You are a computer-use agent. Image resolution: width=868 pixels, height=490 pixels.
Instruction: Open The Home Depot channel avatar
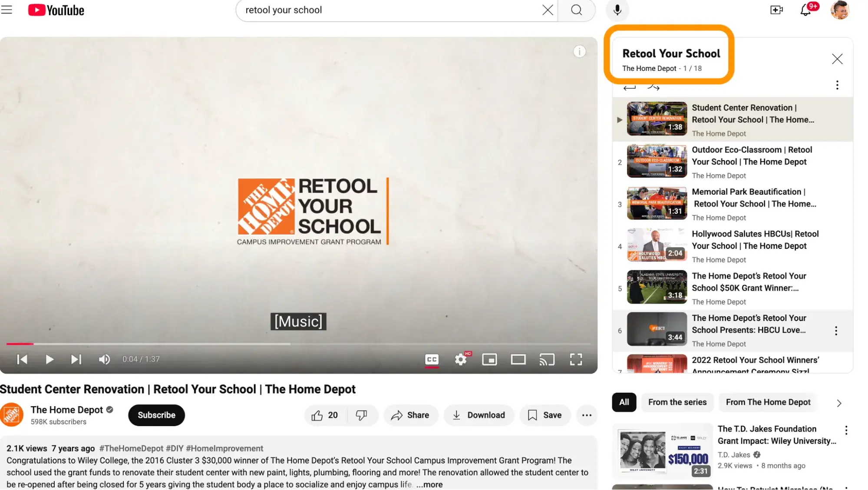click(12, 415)
